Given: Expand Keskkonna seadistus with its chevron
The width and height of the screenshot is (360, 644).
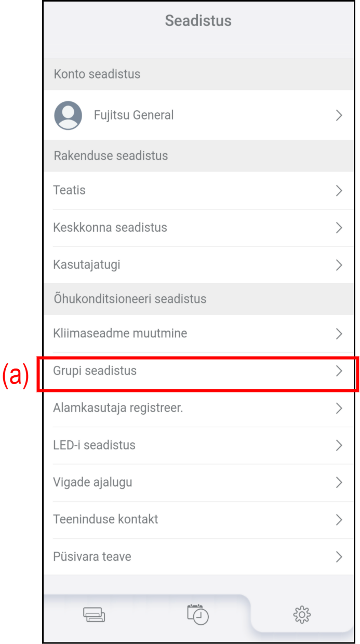Looking at the screenshot, I should click(339, 228).
